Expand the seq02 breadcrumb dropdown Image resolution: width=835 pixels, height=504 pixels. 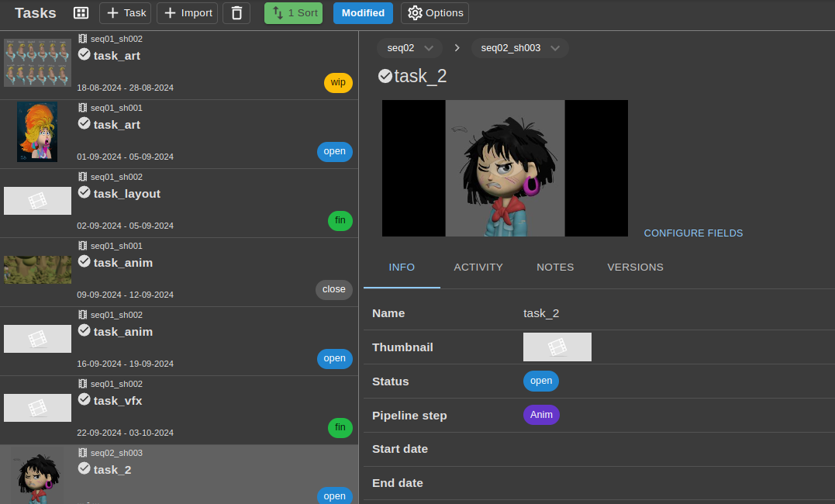409,48
